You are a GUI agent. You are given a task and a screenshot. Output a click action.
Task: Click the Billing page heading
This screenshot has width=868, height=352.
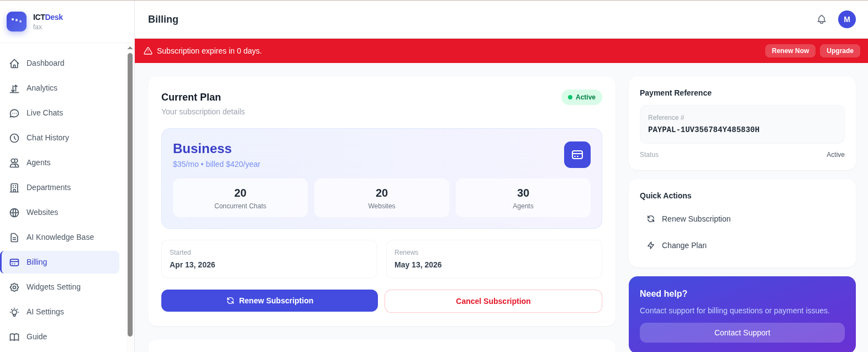click(x=163, y=19)
